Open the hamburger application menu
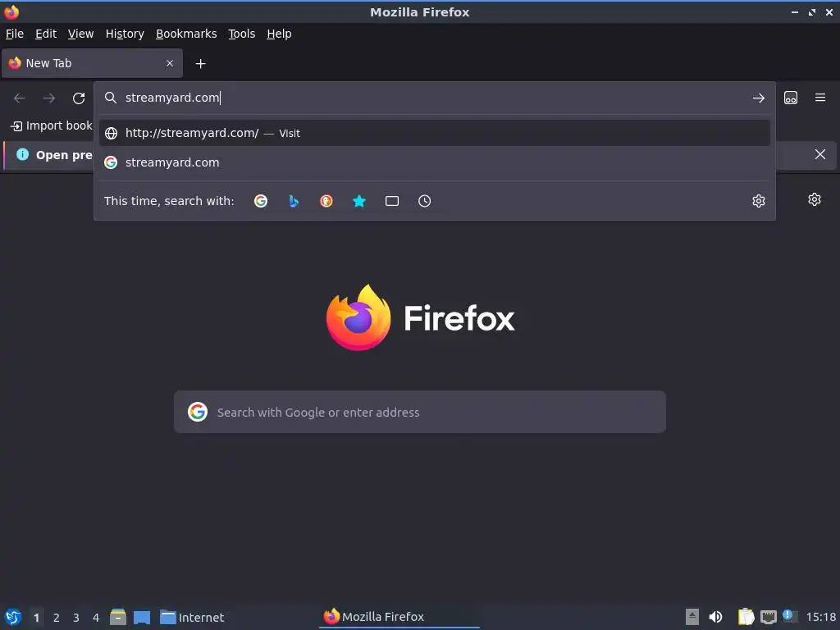The height and width of the screenshot is (630, 840). [x=820, y=98]
